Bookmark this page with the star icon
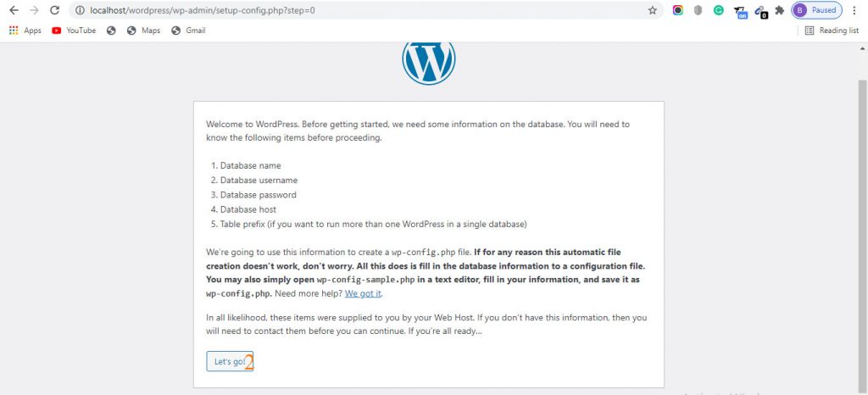 [x=653, y=10]
